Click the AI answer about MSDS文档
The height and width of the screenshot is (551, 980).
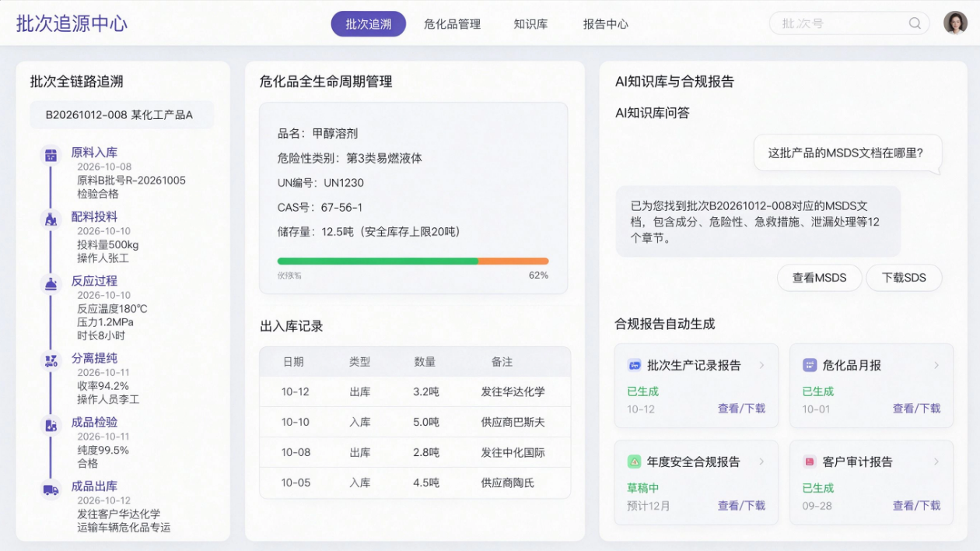(x=758, y=222)
